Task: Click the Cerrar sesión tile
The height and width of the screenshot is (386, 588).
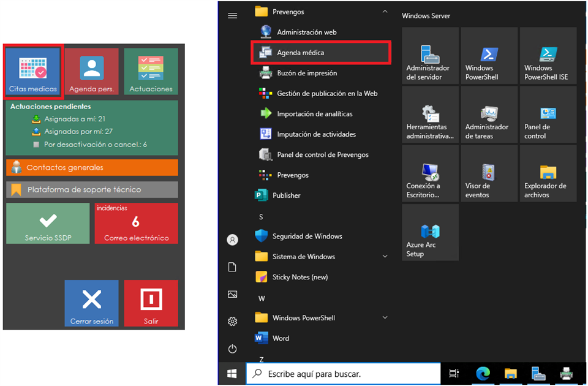Action: (91, 303)
